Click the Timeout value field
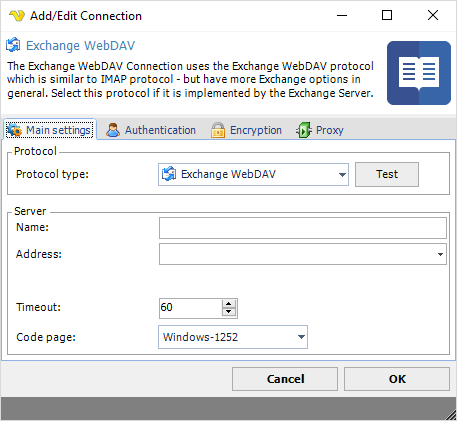 coord(190,307)
